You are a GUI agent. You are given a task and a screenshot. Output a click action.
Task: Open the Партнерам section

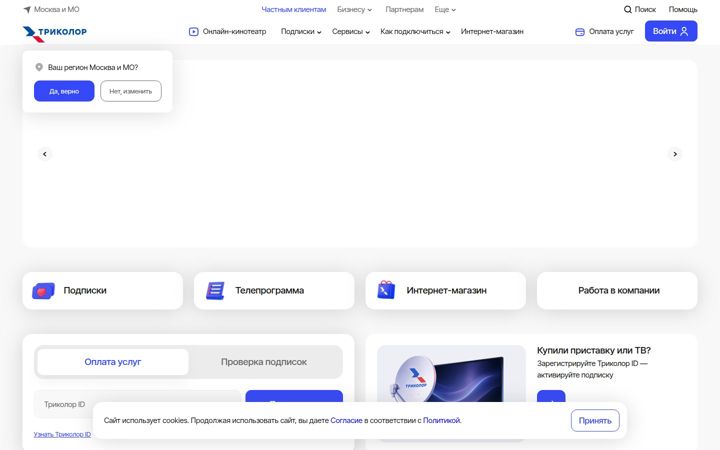click(405, 9)
